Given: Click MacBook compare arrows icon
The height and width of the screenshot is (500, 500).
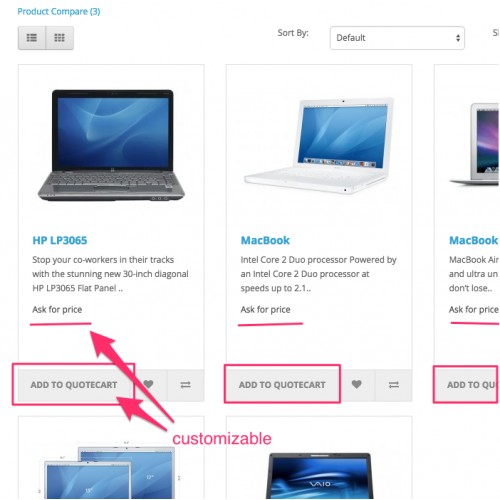Looking at the screenshot, I should (x=394, y=385).
